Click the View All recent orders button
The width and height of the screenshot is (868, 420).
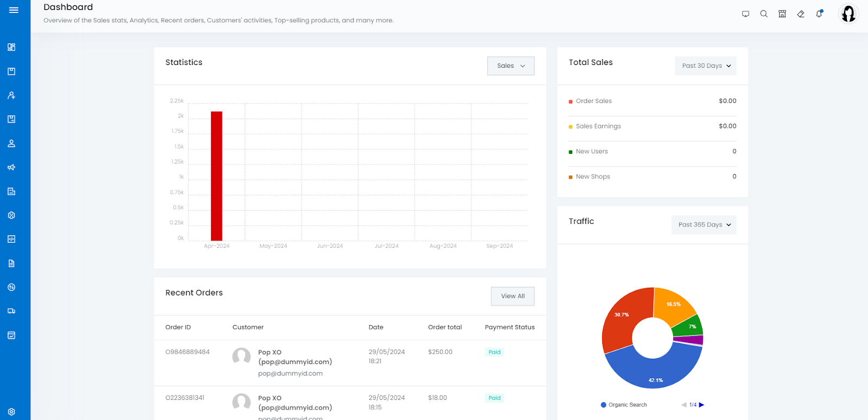(513, 296)
